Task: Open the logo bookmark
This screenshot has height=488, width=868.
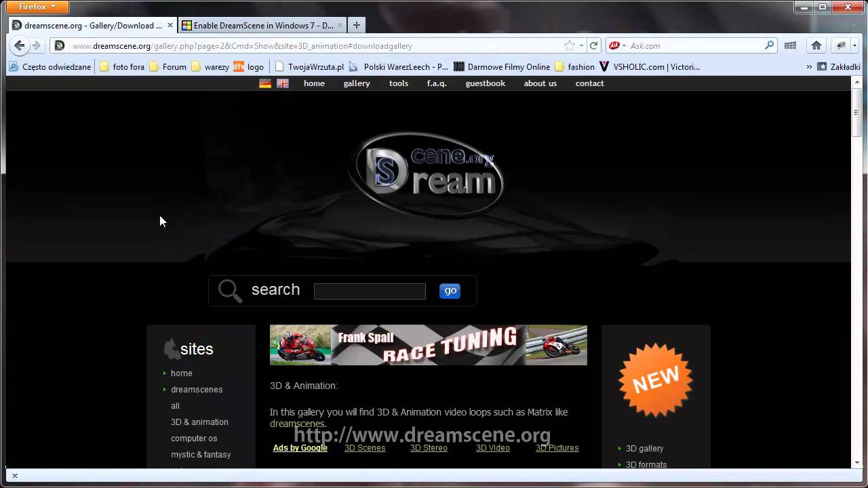Action: pos(248,66)
